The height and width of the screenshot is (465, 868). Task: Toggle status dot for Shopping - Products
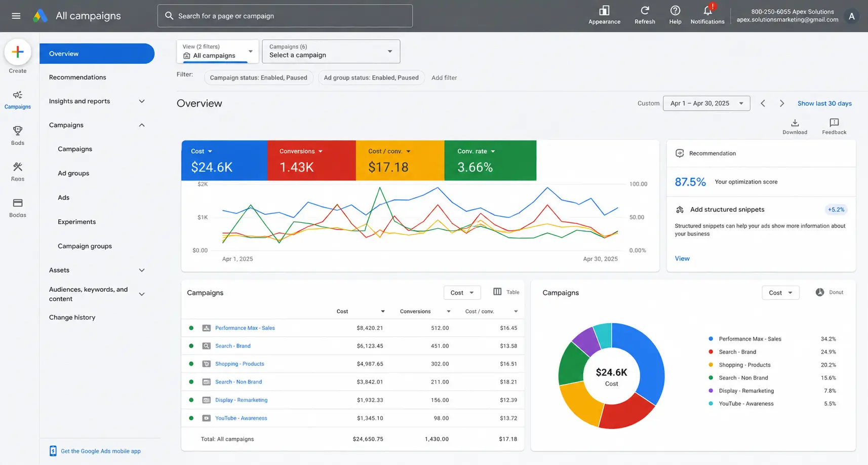click(191, 364)
